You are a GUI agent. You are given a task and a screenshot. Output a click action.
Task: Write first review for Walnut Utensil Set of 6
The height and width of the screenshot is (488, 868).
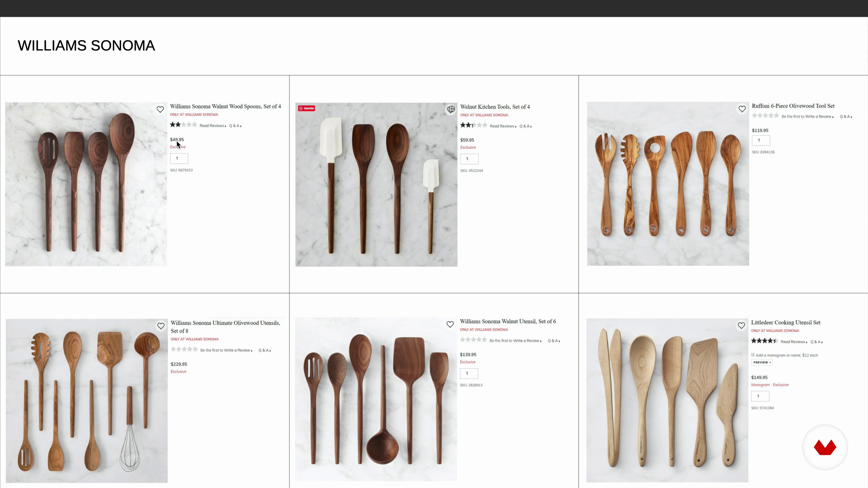516,341
